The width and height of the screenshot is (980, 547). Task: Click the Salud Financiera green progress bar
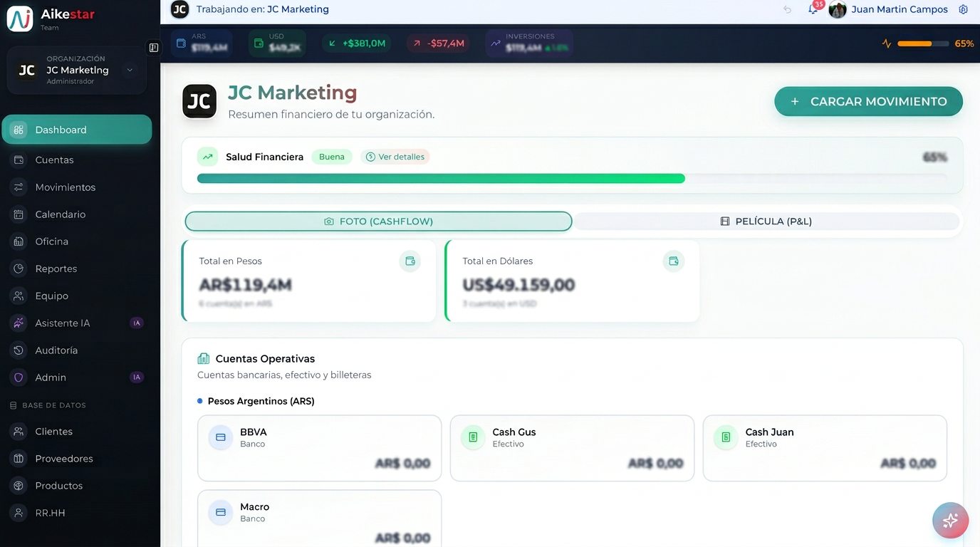tap(441, 179)
